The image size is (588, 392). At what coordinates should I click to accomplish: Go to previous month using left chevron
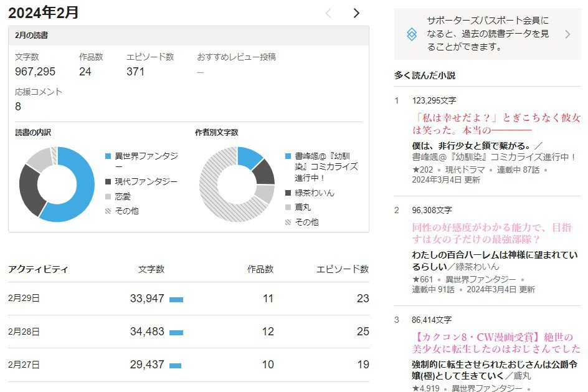(328, 13)
